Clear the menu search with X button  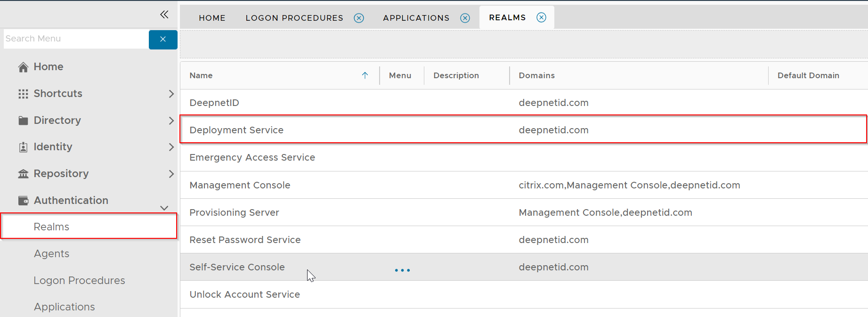pos(163,40)
